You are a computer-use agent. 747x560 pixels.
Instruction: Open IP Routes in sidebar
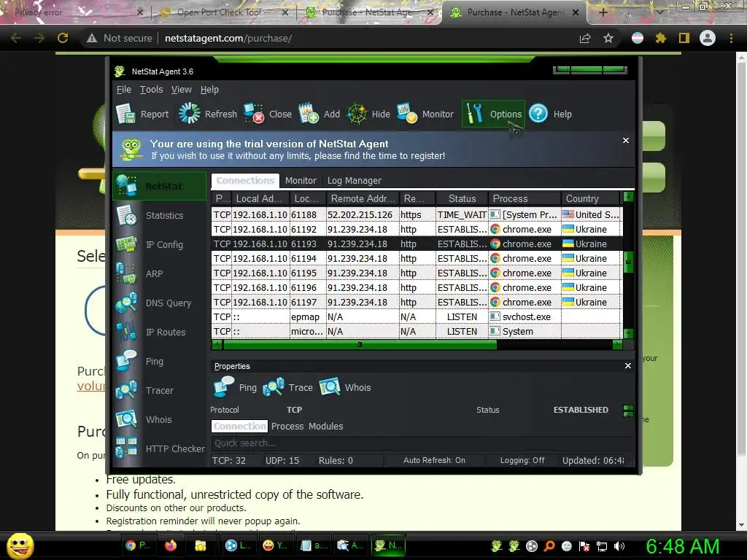tap(160, 332)
